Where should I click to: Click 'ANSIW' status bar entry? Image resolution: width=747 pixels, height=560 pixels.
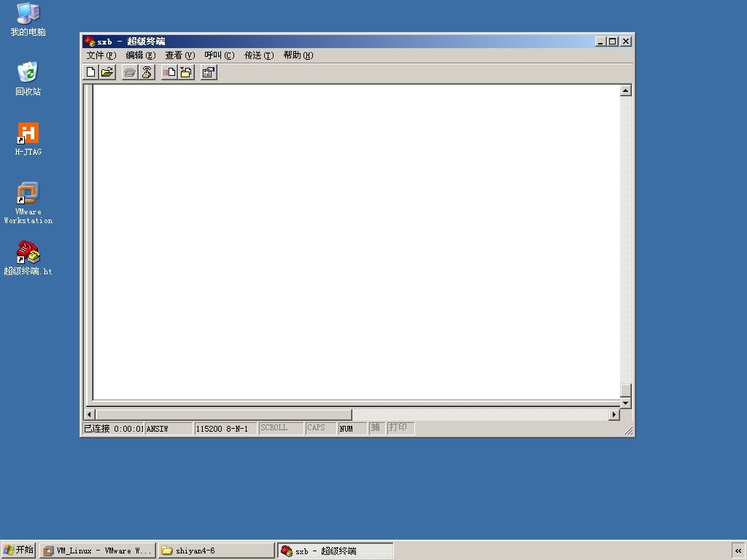click(169, 428)
